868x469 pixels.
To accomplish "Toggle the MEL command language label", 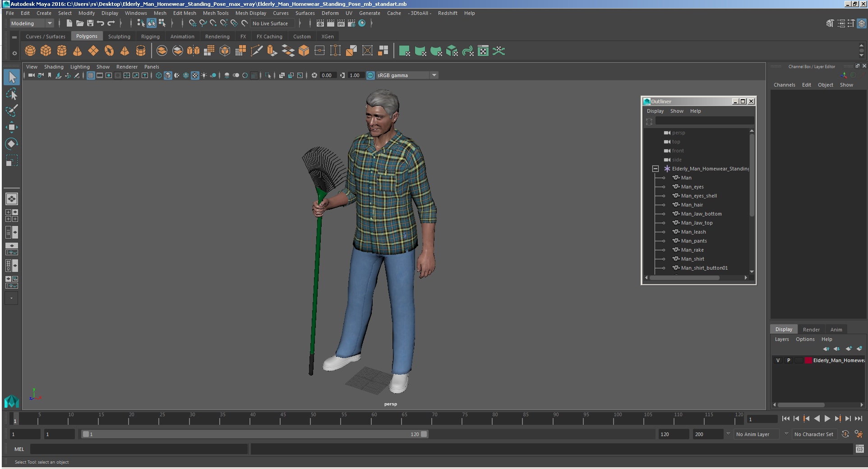I will coord(19,449).
